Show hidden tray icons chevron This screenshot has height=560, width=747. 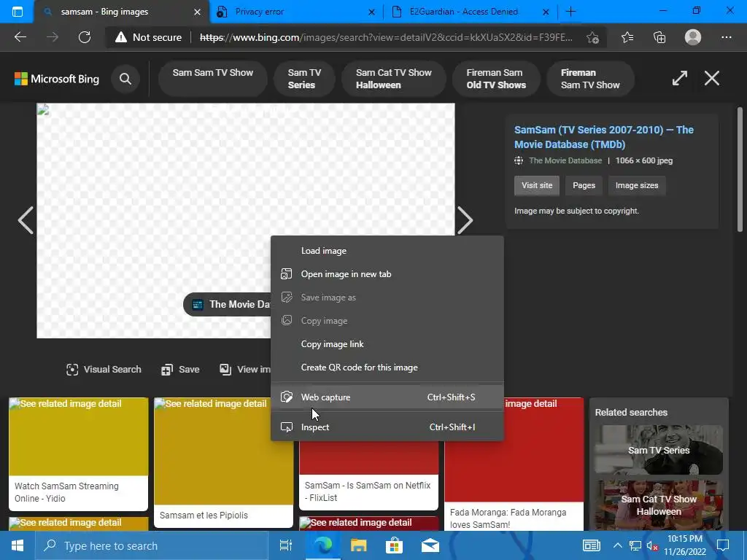(x=617, y=545)
